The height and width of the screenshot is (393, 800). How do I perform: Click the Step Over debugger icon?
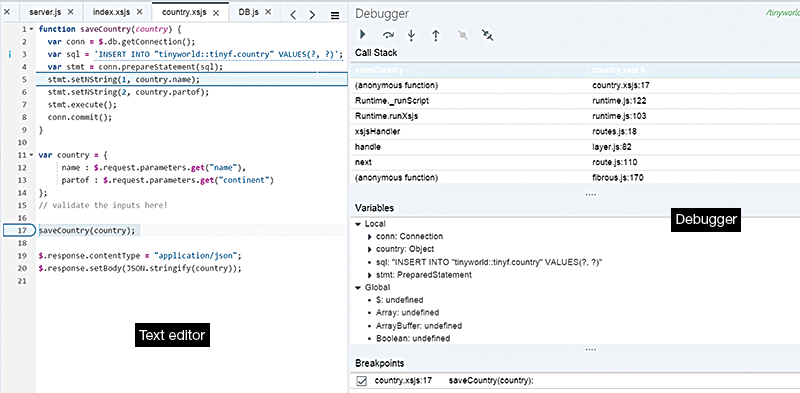click(x=389, y=35)
